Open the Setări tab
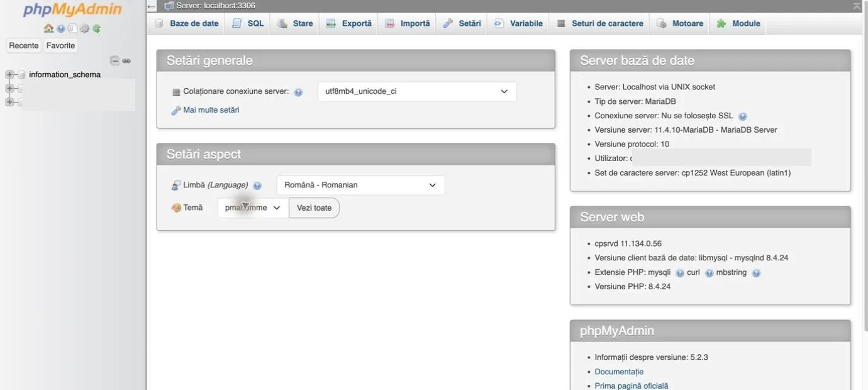868x390 pixels. [462, 23]
